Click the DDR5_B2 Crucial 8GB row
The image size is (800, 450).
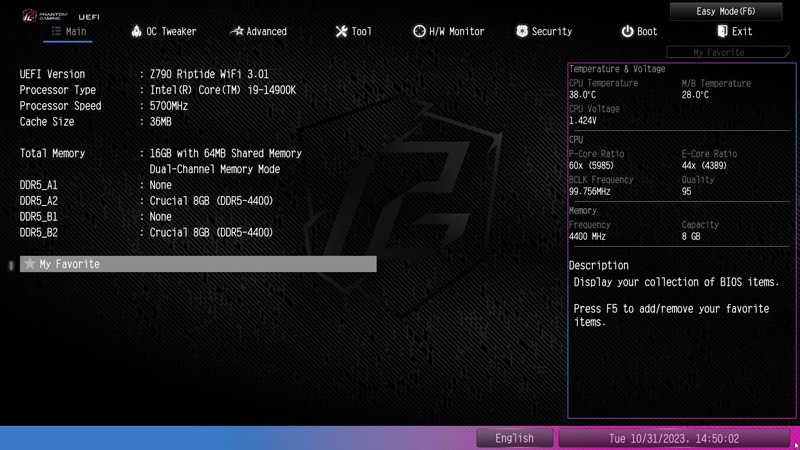pyautogui.click(x=146, y=232)
